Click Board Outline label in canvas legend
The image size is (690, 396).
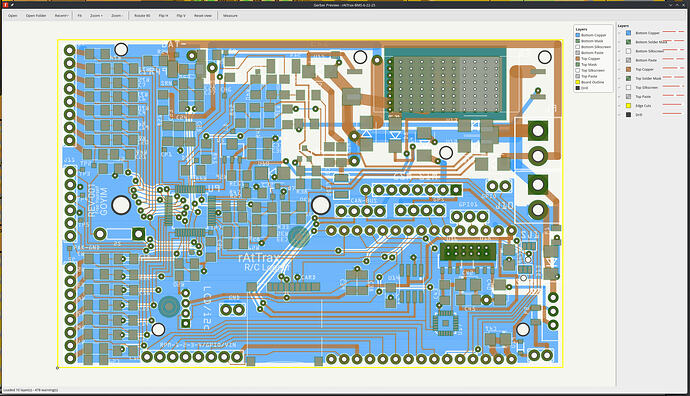point(593,82)
